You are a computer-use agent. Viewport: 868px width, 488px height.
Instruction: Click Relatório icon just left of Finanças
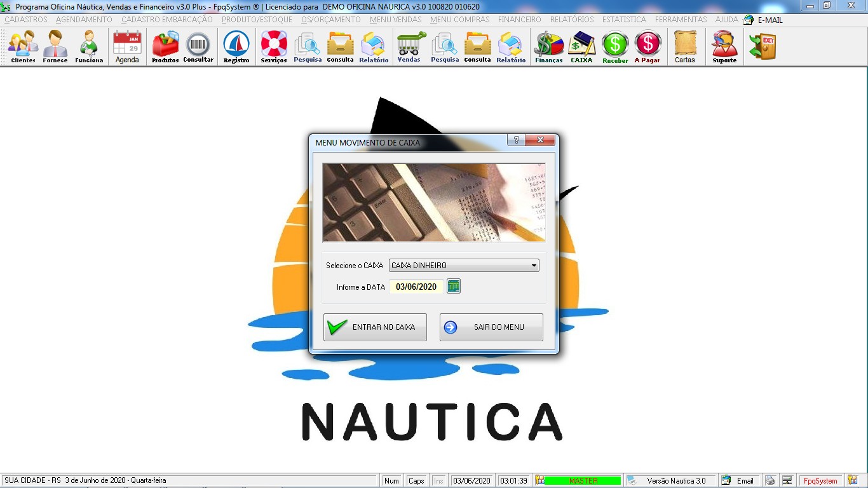click(511, 47)
